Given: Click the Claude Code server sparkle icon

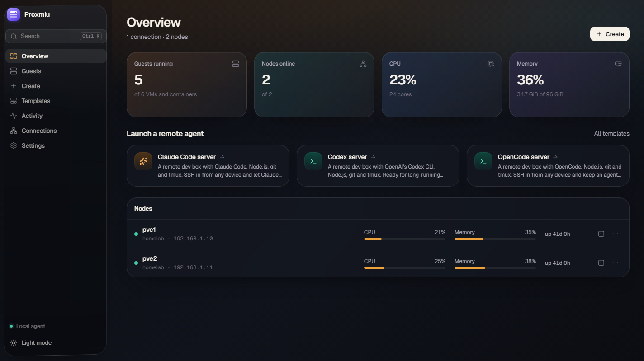Looking at the screenshot, I should click(143, 161).
